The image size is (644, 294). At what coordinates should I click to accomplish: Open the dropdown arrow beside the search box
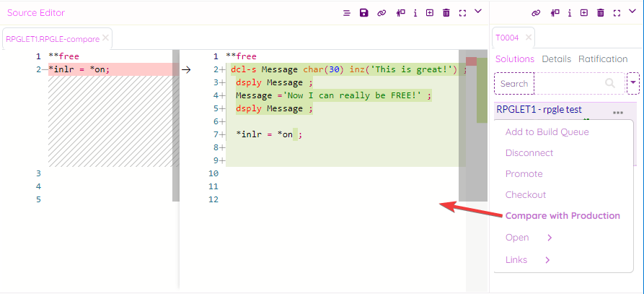(633, 83)
